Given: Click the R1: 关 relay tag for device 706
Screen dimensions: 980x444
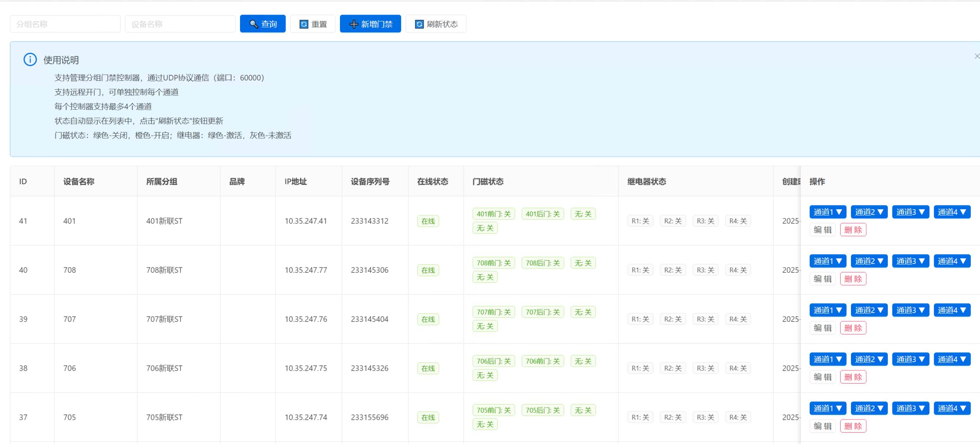Looking at the screenshot, I should (x=640, y=368).
